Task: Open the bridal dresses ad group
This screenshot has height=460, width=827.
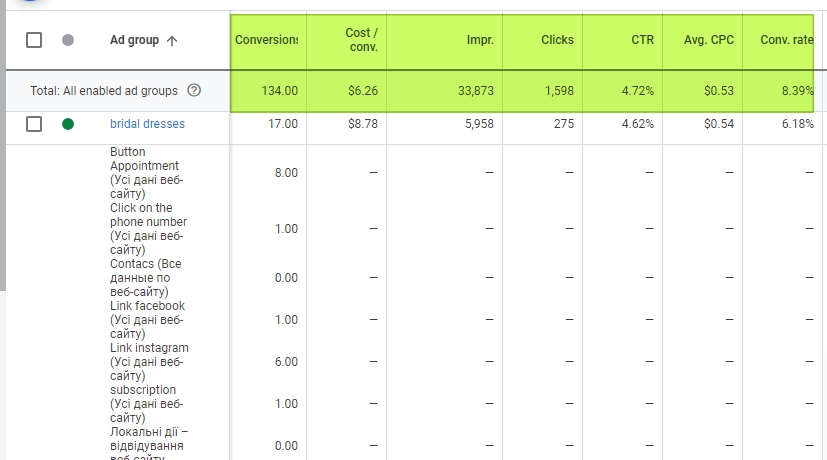Action: [147, 124]
